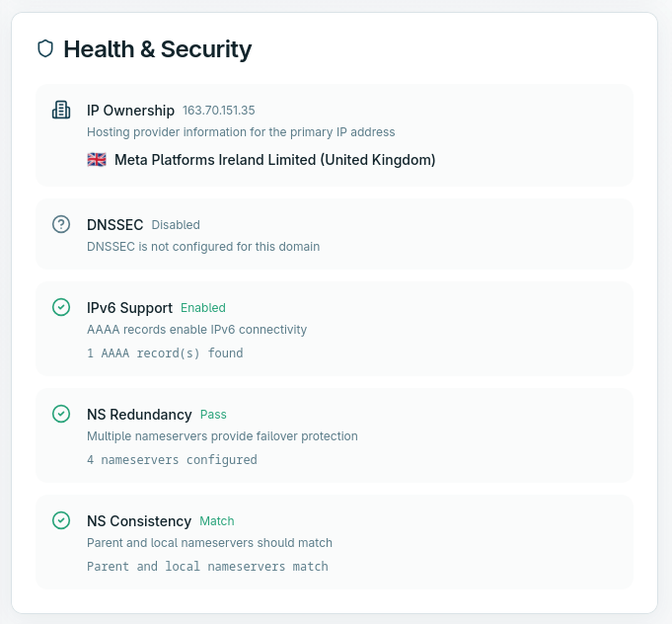This screenshot has height=624, width=672.
Task: Click the IP Ownership title
Action: tap(130, 111)
